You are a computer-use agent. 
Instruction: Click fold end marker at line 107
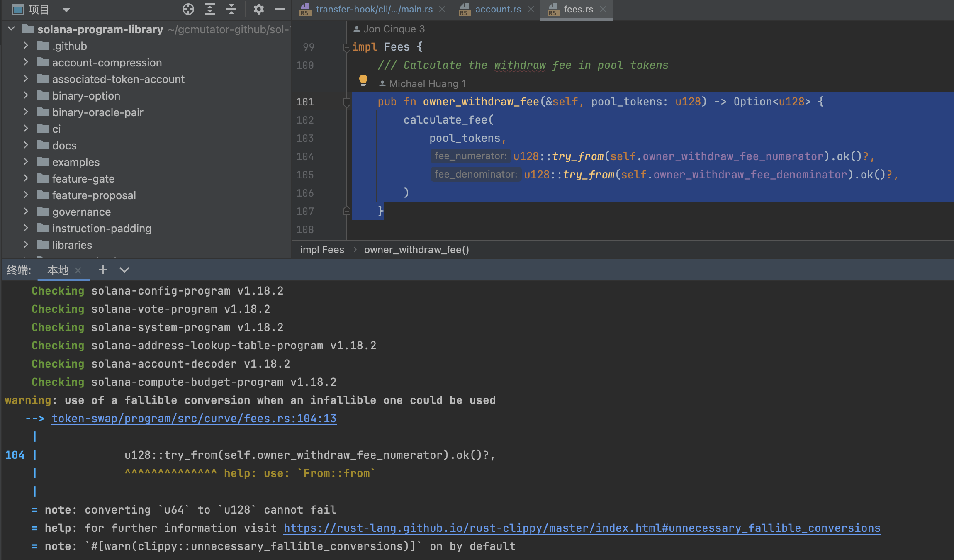click(347, 211)
